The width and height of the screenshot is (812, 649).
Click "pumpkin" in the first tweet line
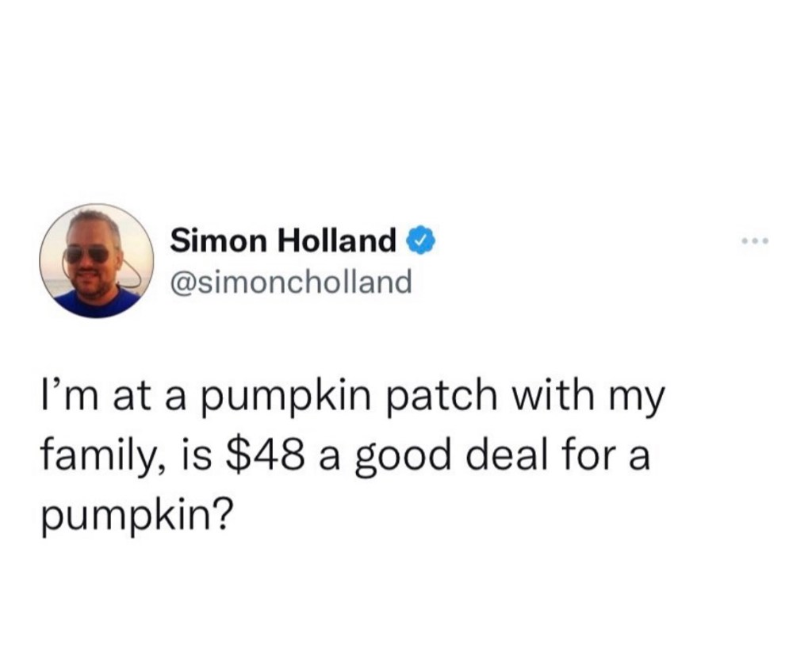click(285, 400)
